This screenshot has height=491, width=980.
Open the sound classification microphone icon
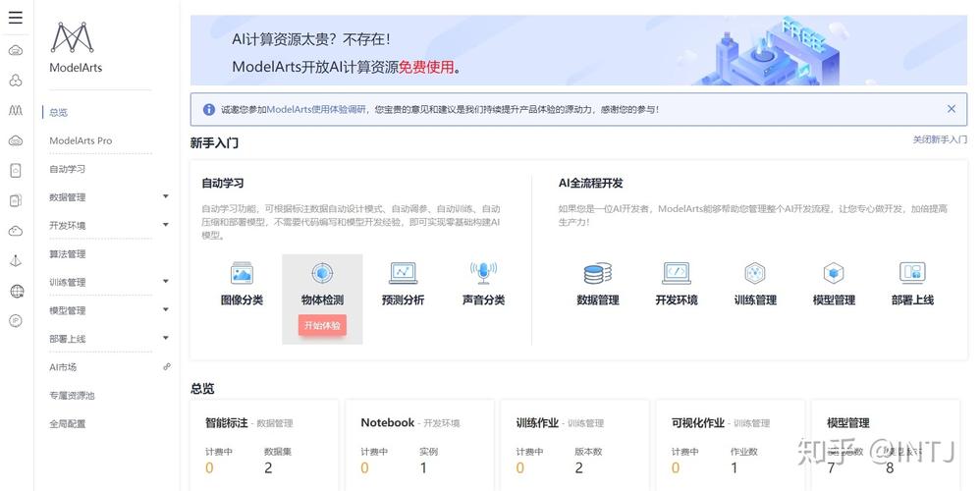483,273
